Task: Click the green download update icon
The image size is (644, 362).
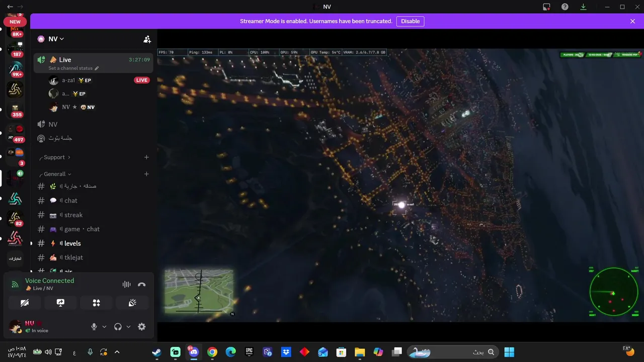Action: [583, 7]
